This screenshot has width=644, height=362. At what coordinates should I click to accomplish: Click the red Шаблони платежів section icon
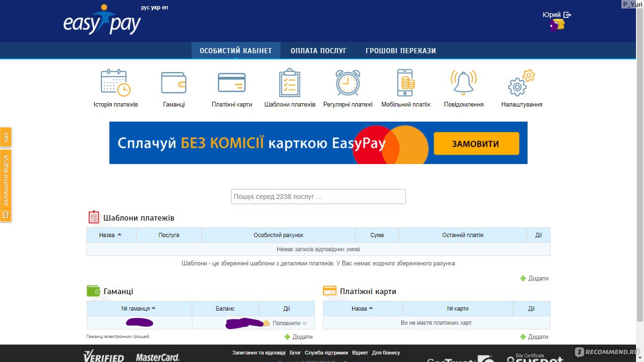click(x=94, y=217)
